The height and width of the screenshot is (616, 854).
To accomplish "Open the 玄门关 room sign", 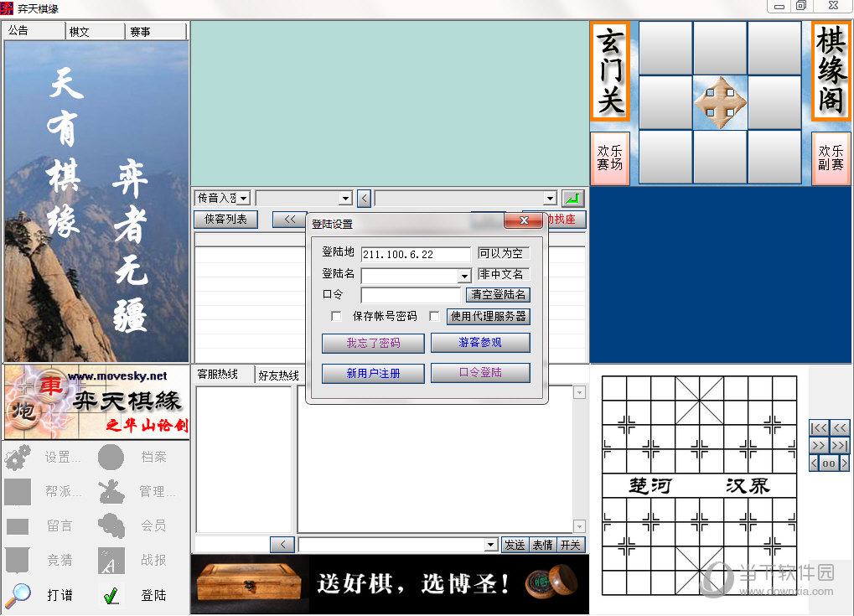I will pyautogui.click(x=611, y=72).
